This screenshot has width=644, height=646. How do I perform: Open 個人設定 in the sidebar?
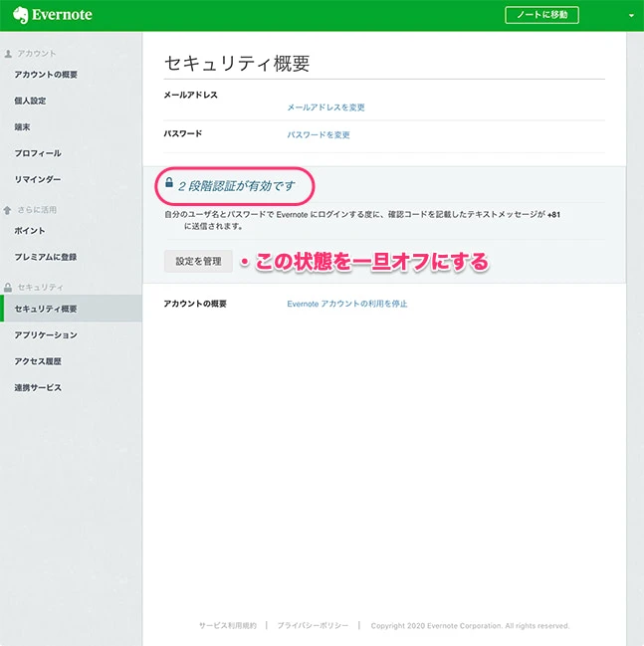[30, 101]
